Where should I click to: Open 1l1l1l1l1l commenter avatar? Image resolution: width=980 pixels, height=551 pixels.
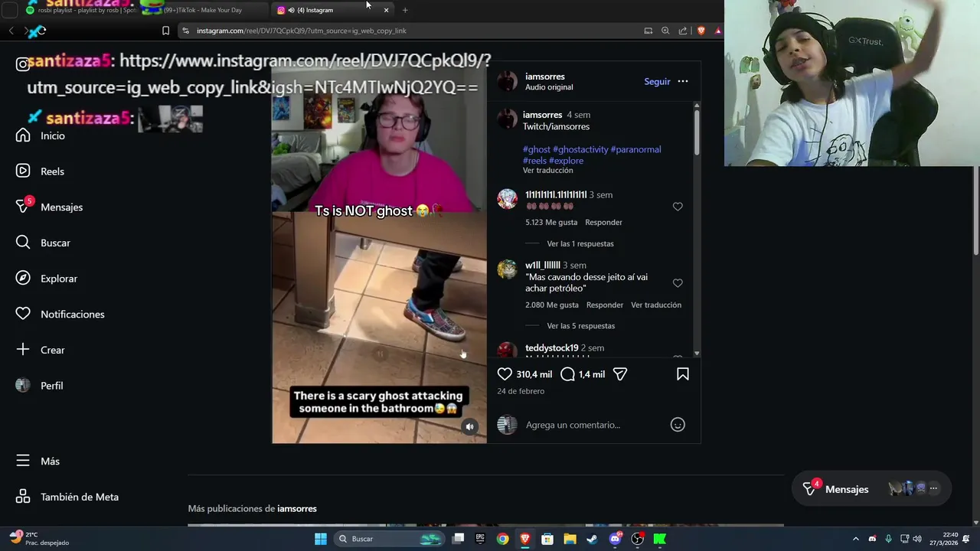[507, 199]
